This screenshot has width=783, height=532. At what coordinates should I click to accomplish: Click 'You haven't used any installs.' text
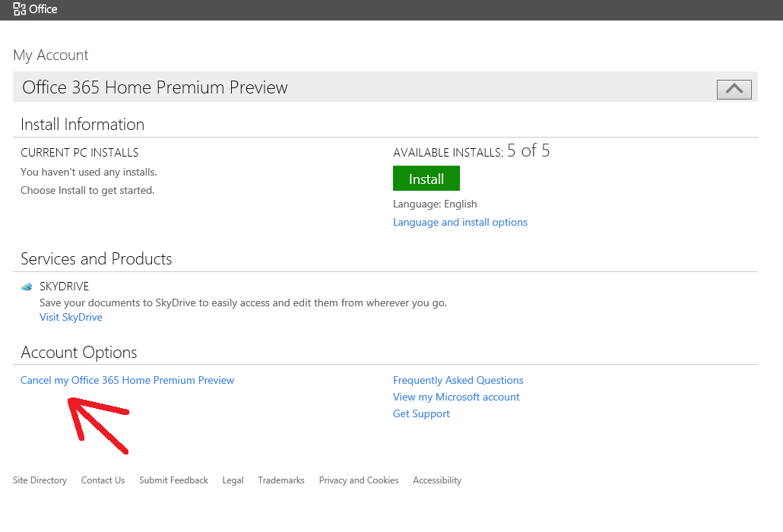pyautogui.click(x=88, y=173)
